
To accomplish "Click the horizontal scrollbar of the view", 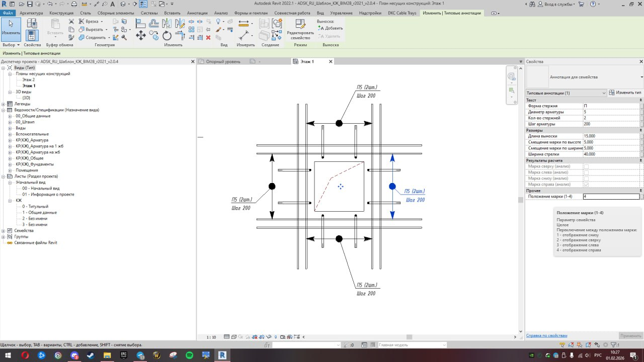I will pos(409,337).
